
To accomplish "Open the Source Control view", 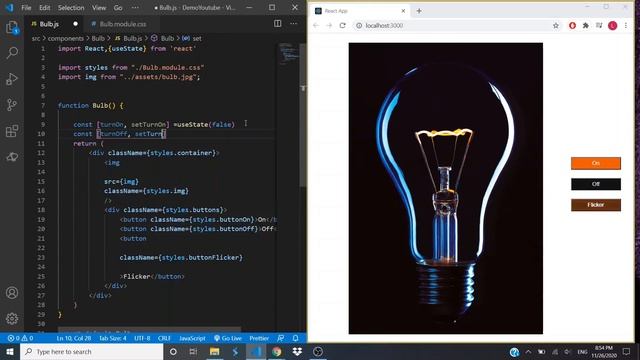I will pos(12,105).
